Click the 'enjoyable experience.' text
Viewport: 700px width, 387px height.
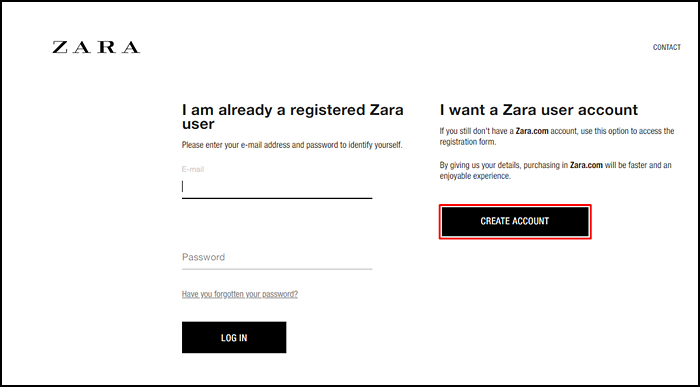(x=475, y=176)
